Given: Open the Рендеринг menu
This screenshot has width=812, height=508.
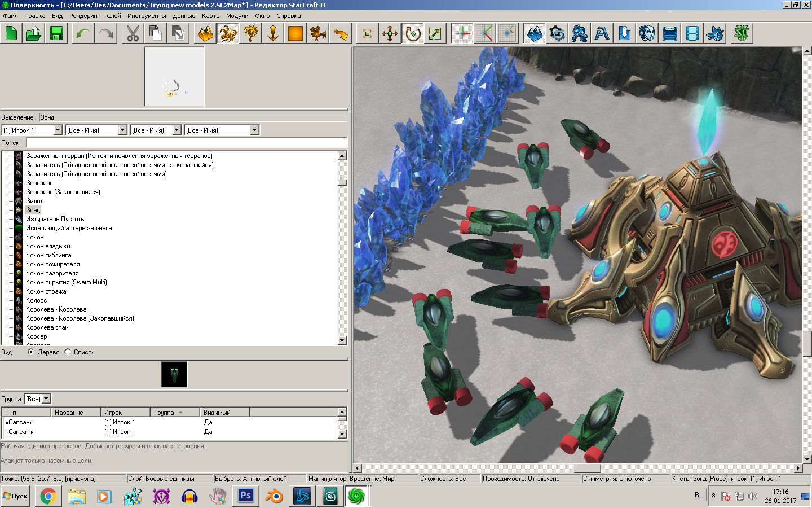Looking at the screenshot, I should click(x=85, y=16).
